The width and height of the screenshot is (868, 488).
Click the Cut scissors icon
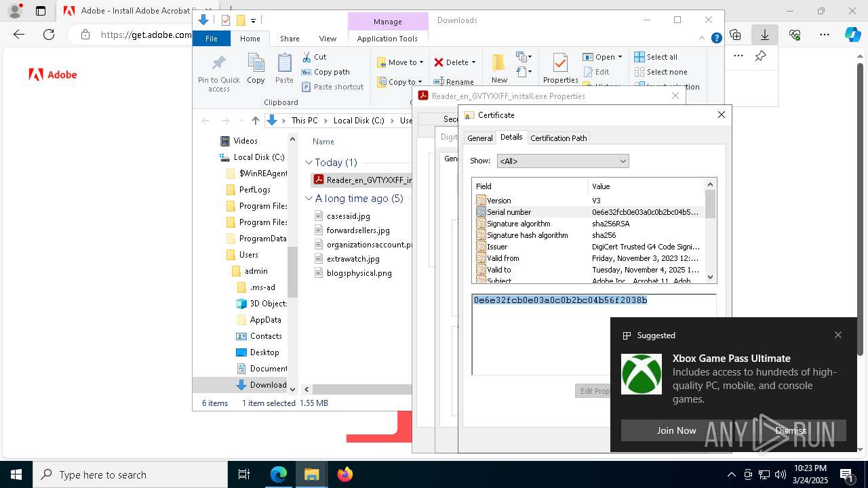coord(307,57)
